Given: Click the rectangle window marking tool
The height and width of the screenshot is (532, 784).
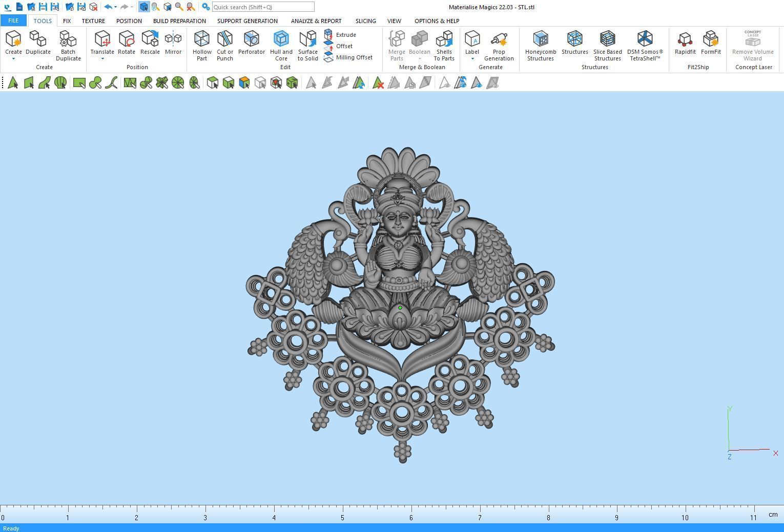Looking at the screenshot, I should click(x=79, y=82).
